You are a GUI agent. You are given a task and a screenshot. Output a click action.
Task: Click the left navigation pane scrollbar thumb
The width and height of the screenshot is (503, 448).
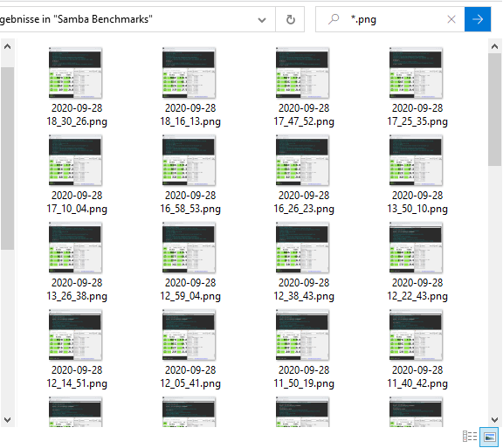(x=7, y=158)
